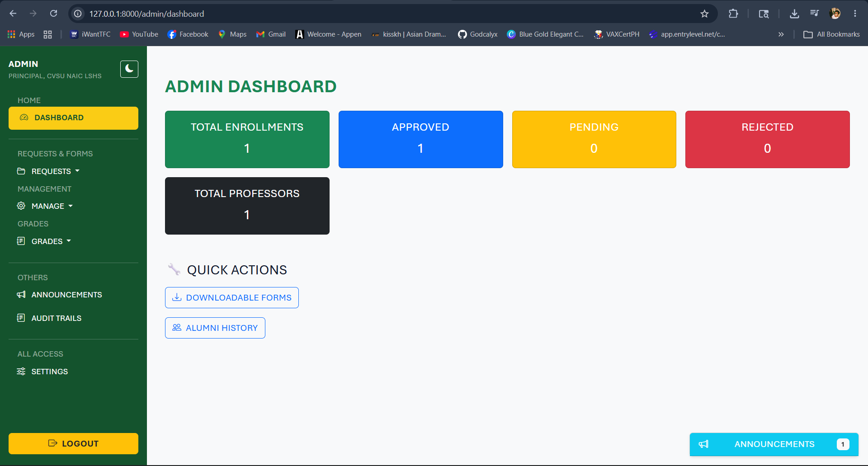The width and height of the screenshot is (868, 466).
Task: Select the Total Enrollments green card
Action: pos(247,140)
